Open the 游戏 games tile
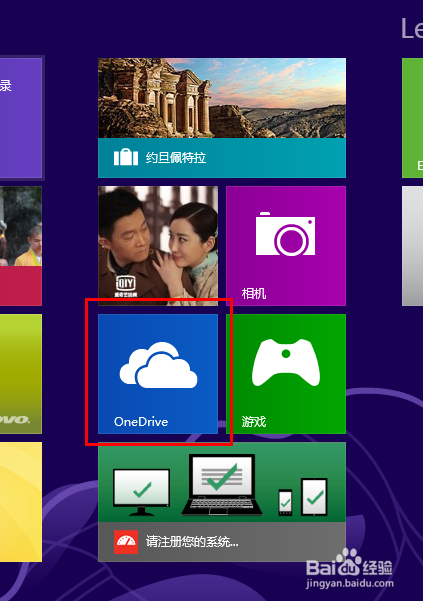This screenshot has width=423, height=601. point(286,374)
